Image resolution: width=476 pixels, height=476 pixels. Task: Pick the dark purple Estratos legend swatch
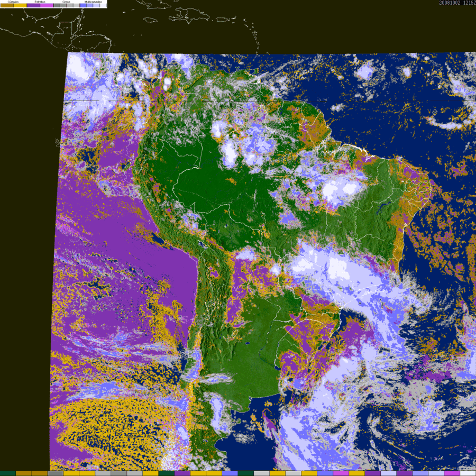coord(33,5)
